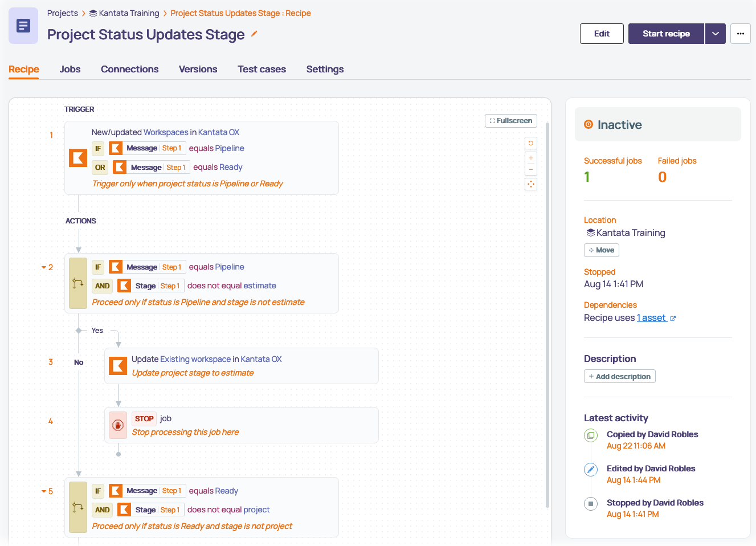Click the Yes branch label
Image resolution: width=756 pixels, height=546 pixels.
coord(97,331)
